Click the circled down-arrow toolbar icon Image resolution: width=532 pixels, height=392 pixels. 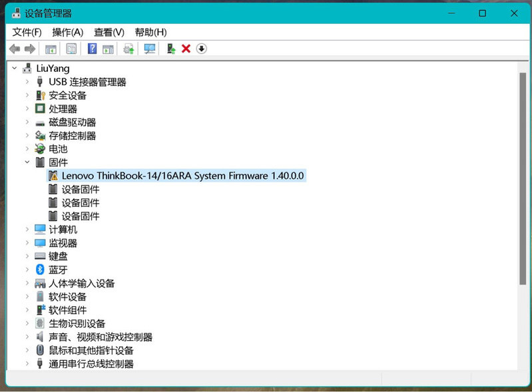pyautogui.click(x=201, y=49)
